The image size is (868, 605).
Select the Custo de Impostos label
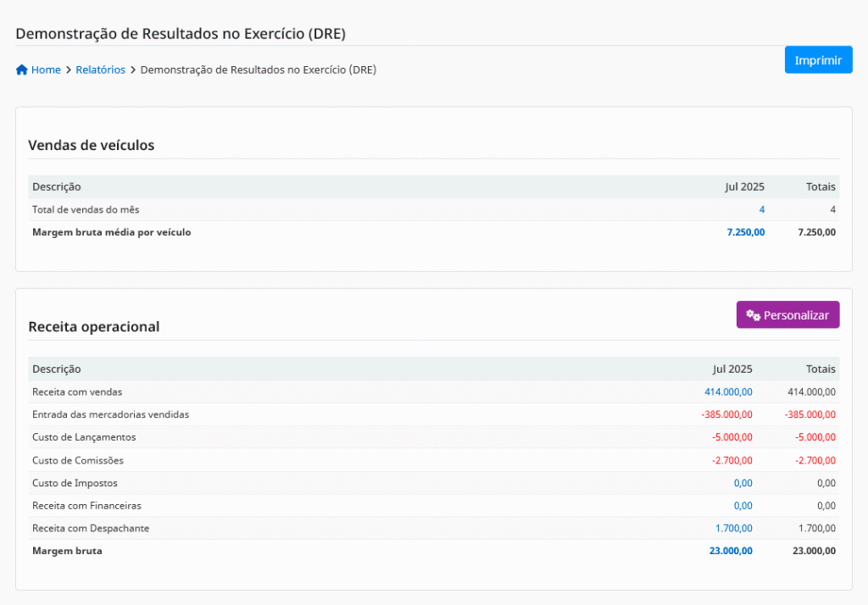[x=75, y=483]
